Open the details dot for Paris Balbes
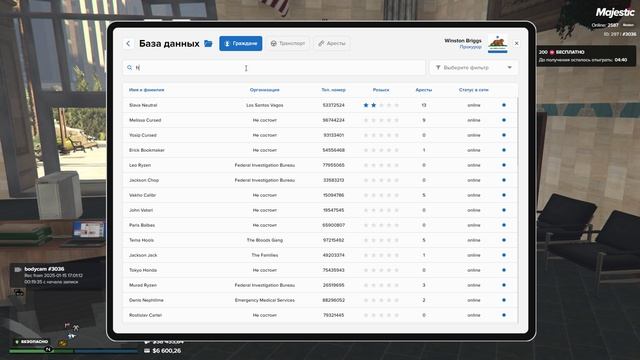The height and width of the screenshot is (360, 640). (504, 225)
